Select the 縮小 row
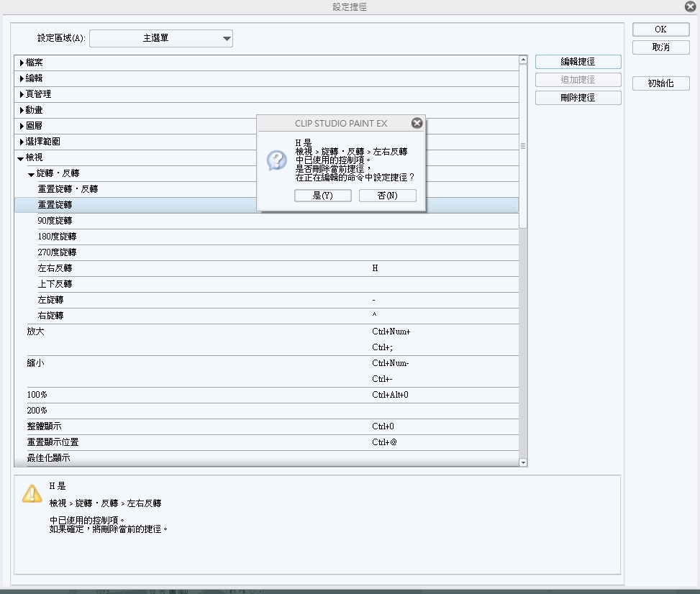700x594 pixels. coord(266,371)
